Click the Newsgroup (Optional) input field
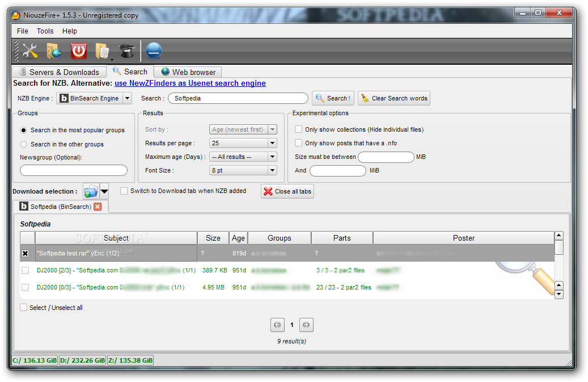This screenshot has height=382, width=588. click(74, 170)
